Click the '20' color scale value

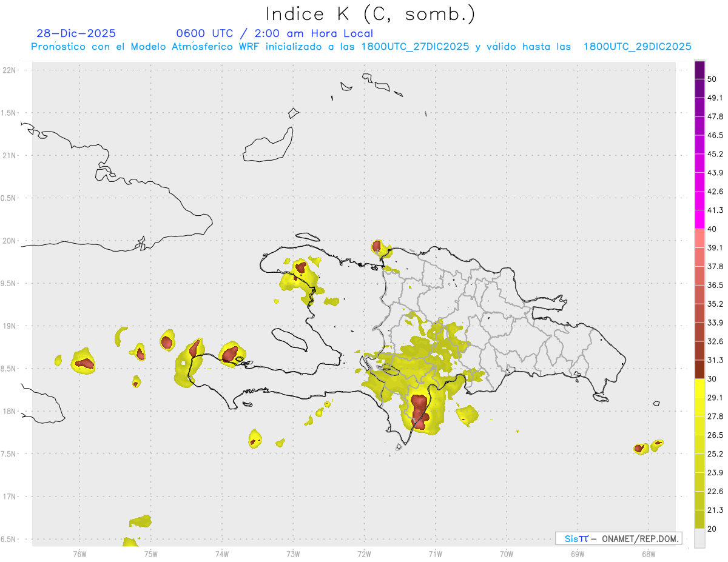pyautogui.click(x=712, y=529)
